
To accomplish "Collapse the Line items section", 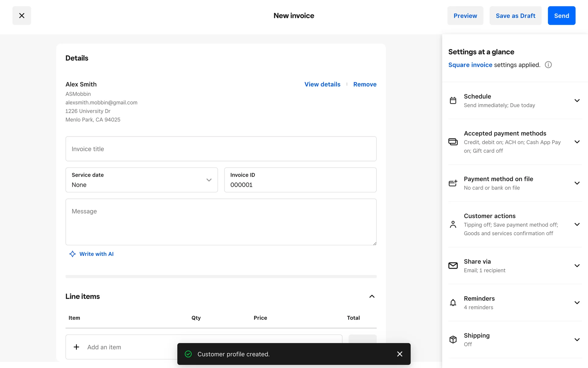I will (x=372, y=296).
